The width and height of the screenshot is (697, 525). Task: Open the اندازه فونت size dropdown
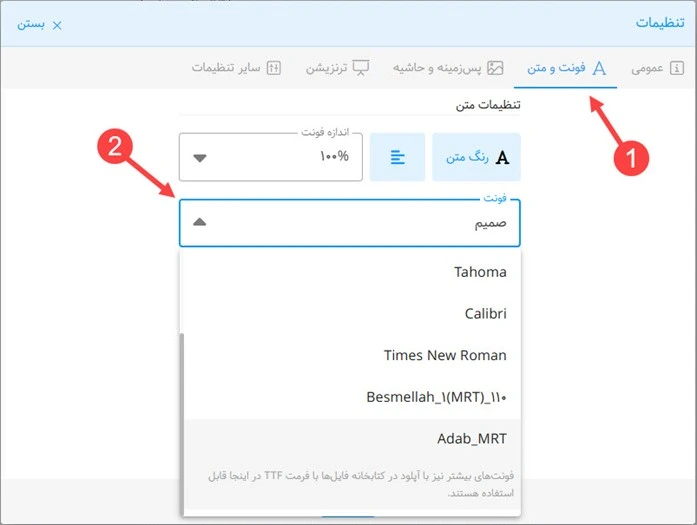(x=270, y=157)
